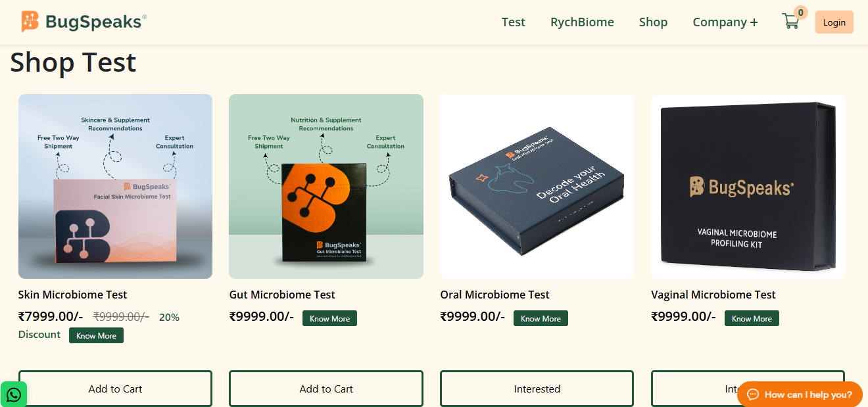868x407 pixels.
Task: Open the Oral Microbiome Test product image
Action: pos(537,186)
